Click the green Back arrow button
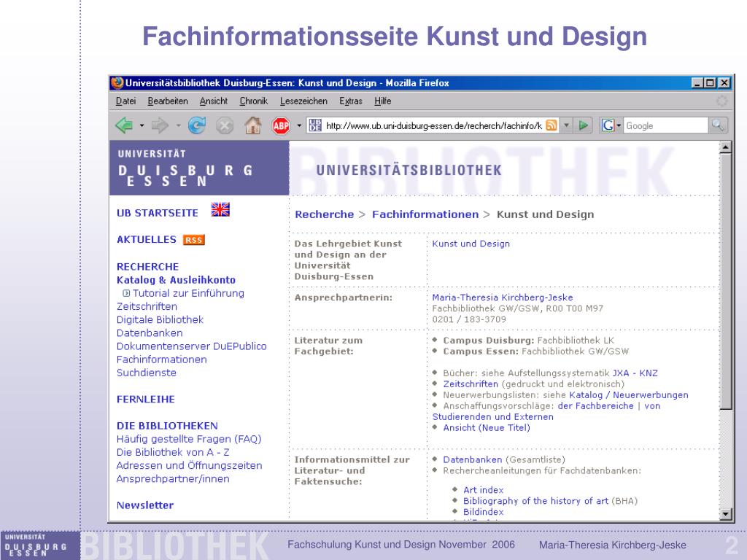The height and width of the screenshot is (560, 747). pos(124,125)
